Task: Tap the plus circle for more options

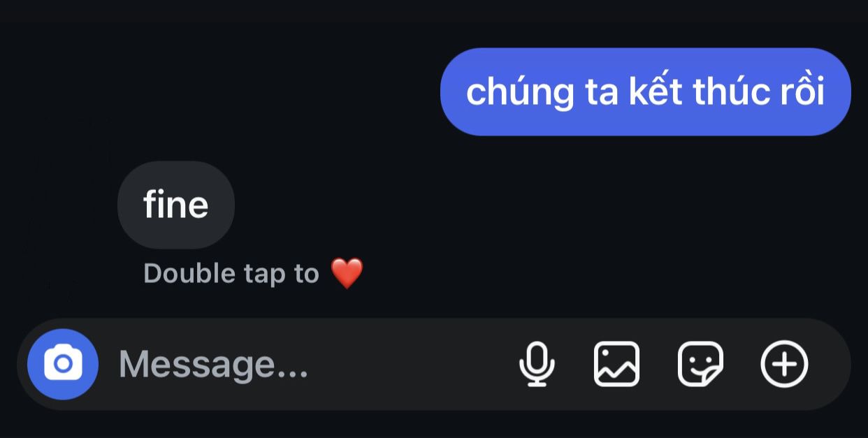Action: tap(784, 364)
